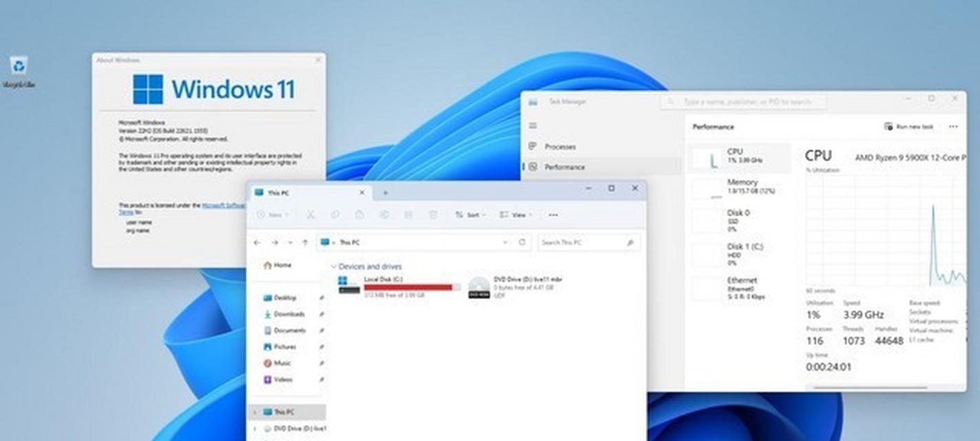The image size is (980, 441).
Task: Toggle Task Manager's hamburger navigation menu
Action: [x=532, y=125]
